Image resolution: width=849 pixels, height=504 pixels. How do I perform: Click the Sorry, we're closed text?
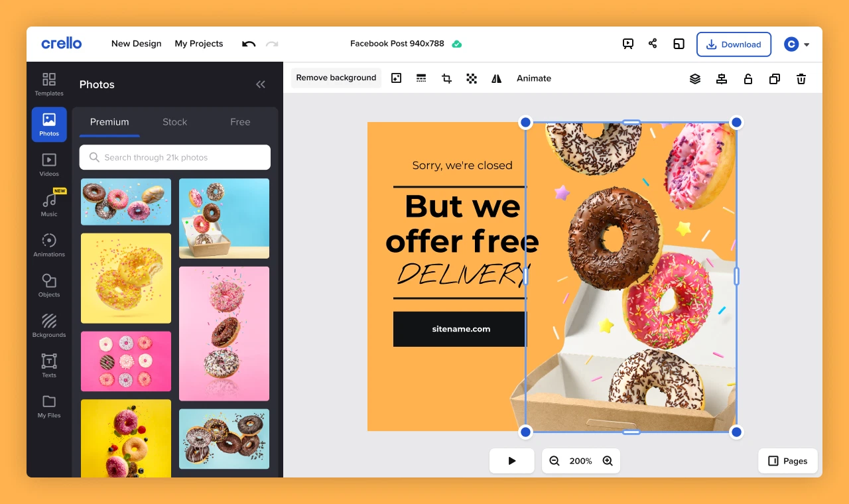pyautogui.click(x=462, y=166)
